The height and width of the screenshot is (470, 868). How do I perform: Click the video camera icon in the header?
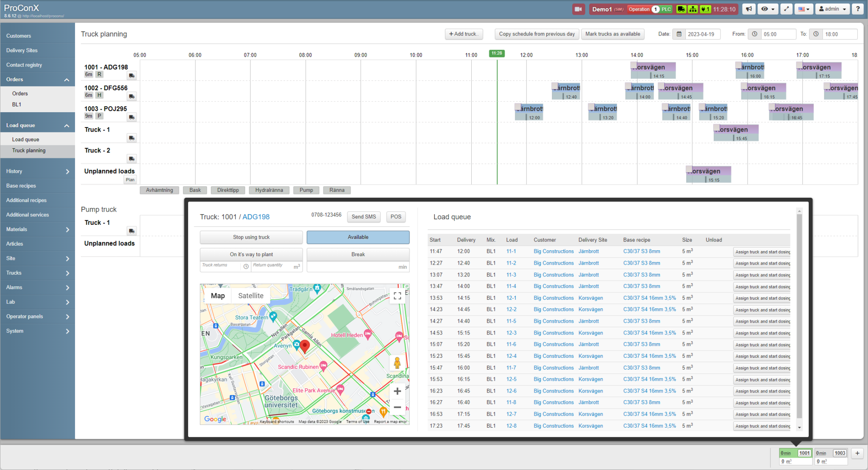(x=579, y=9)
